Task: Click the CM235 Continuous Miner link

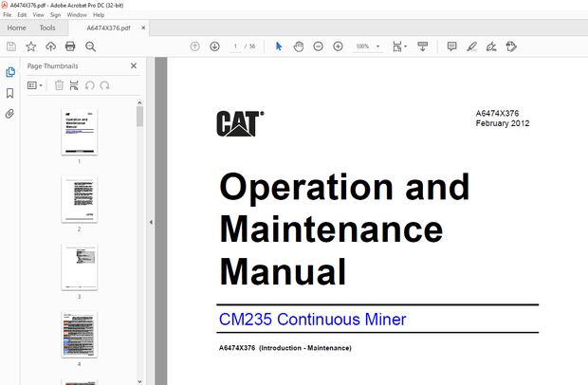Action: point(312,320)
